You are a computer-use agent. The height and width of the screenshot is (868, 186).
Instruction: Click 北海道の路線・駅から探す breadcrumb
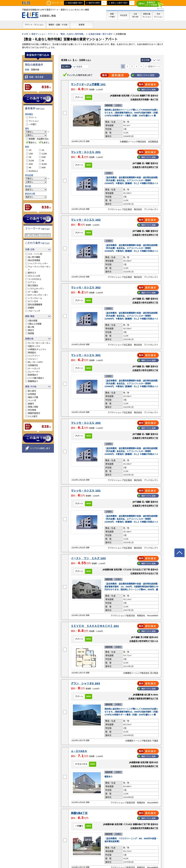pos(100,34)
